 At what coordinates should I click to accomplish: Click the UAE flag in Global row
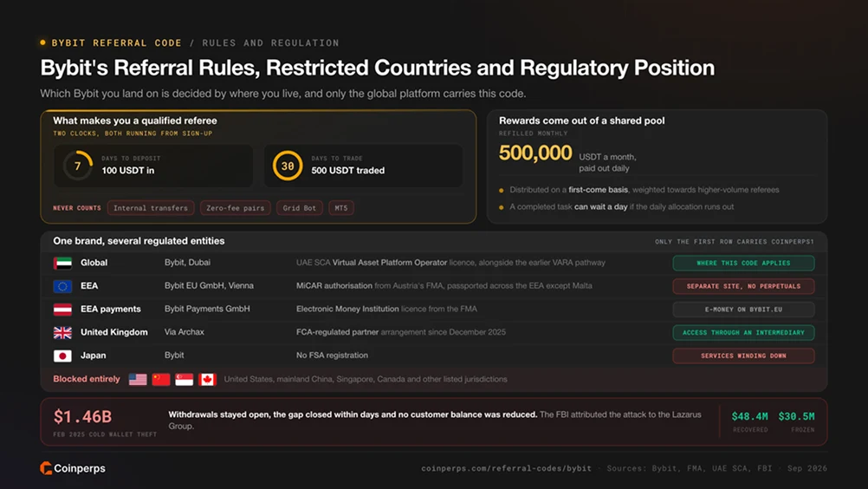tap(62, 263)
